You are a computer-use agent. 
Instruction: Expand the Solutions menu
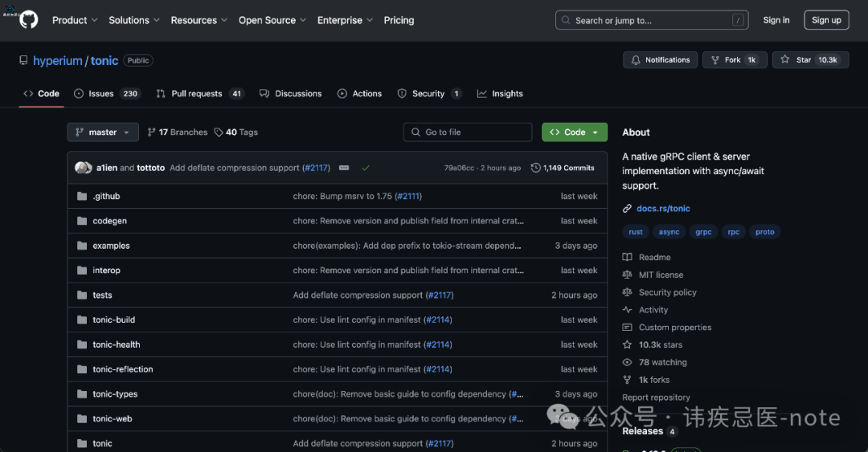(x=134, y=20)
